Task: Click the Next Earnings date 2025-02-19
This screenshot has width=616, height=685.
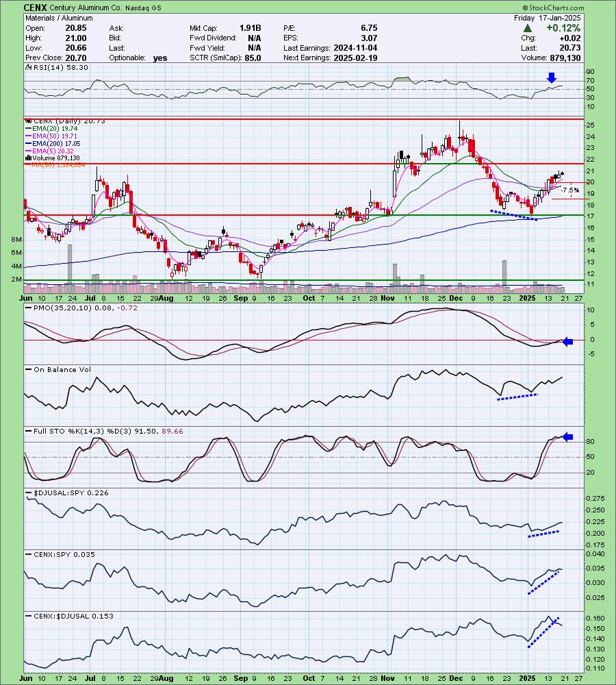Action: point(355,58)
